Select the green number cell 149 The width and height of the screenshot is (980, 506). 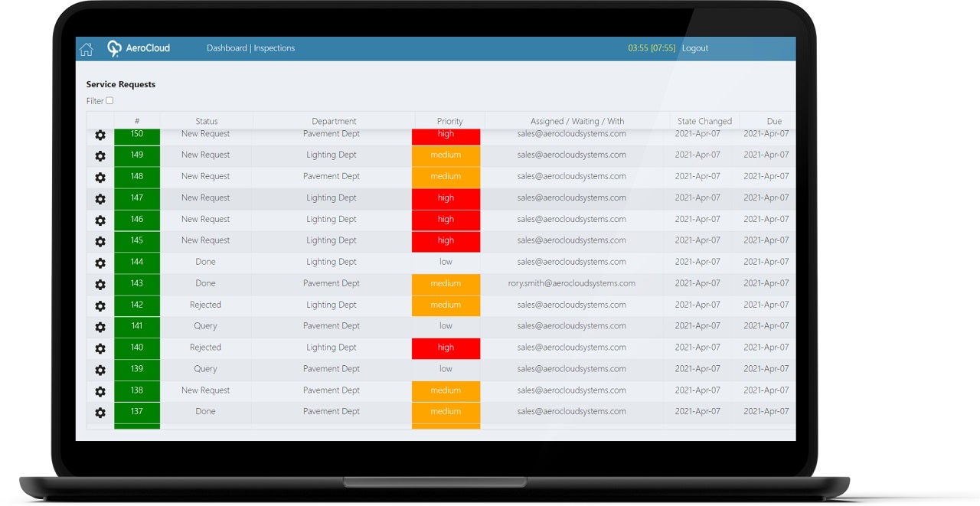click(x=137, y=155)
